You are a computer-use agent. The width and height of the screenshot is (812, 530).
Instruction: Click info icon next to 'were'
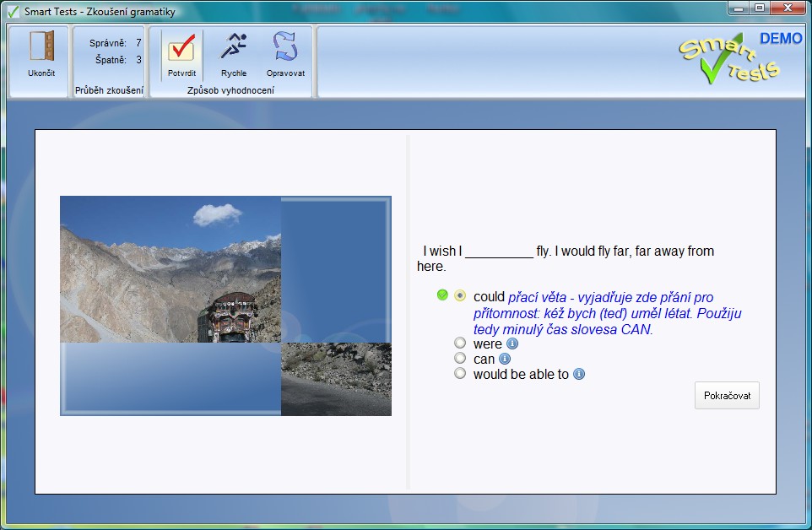click(512, 343)
